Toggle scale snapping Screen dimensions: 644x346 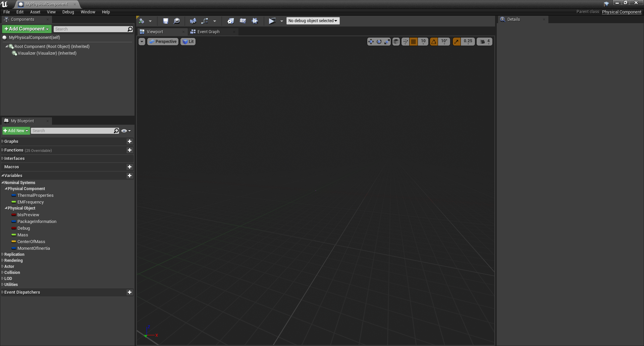pos(457,42)
